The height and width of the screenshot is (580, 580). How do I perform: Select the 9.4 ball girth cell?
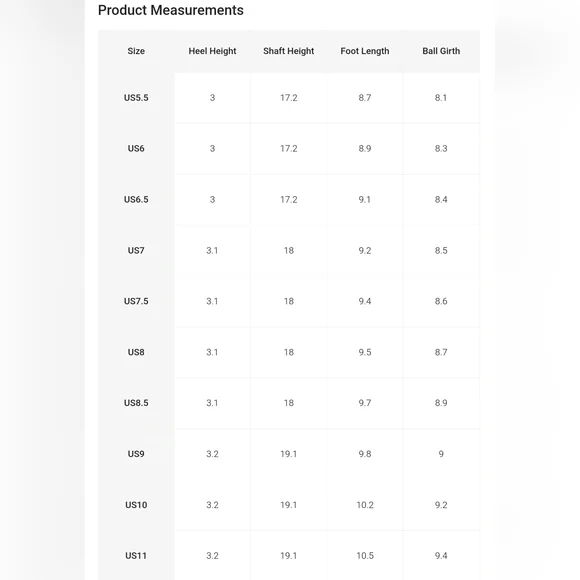click(x=441, y=556)
